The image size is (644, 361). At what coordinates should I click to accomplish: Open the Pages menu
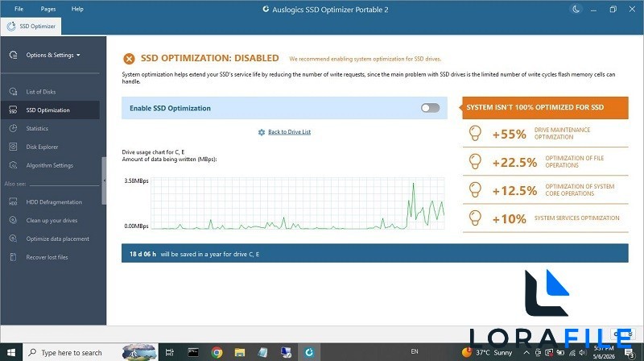pyautogui.click(x=48, y=9)
